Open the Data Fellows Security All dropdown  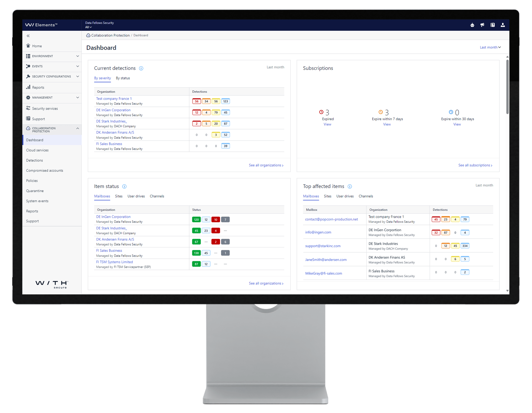coord(88,27)
